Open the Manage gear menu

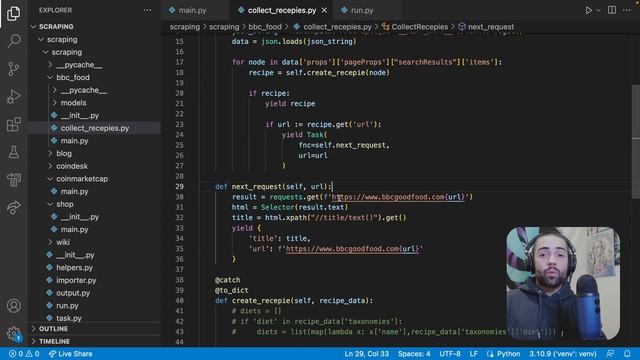point(13,333)
